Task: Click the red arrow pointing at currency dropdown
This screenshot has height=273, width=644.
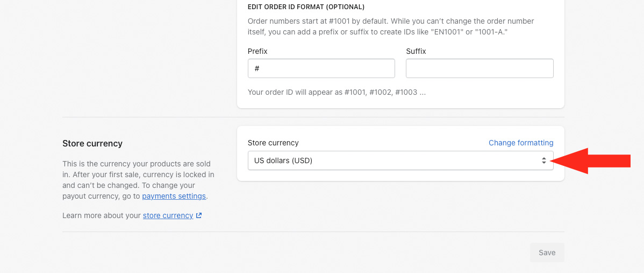Action: click(x=591, y=161)
